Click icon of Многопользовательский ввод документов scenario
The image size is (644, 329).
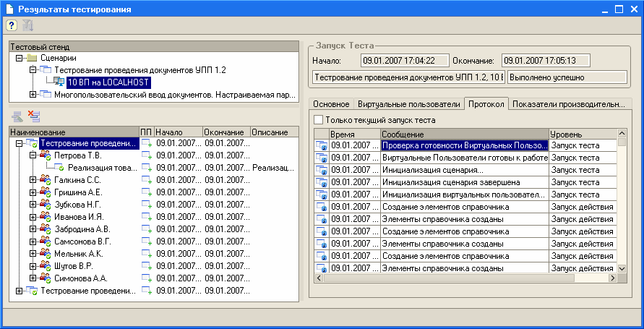(46, 95)
